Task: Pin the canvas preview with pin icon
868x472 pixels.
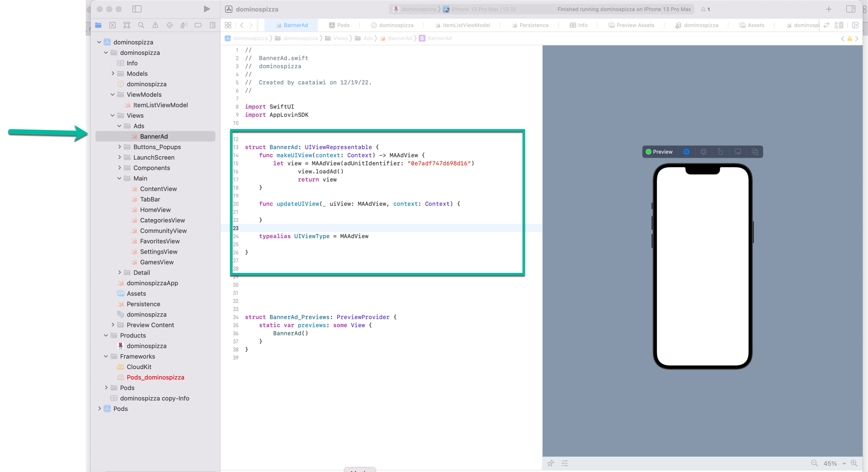Action: coord(551,463)
